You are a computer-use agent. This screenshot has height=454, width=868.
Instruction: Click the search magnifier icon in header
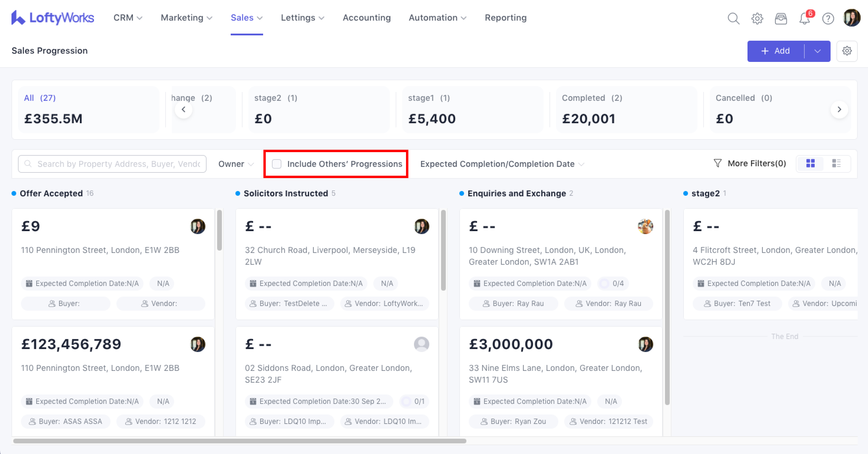733,18
